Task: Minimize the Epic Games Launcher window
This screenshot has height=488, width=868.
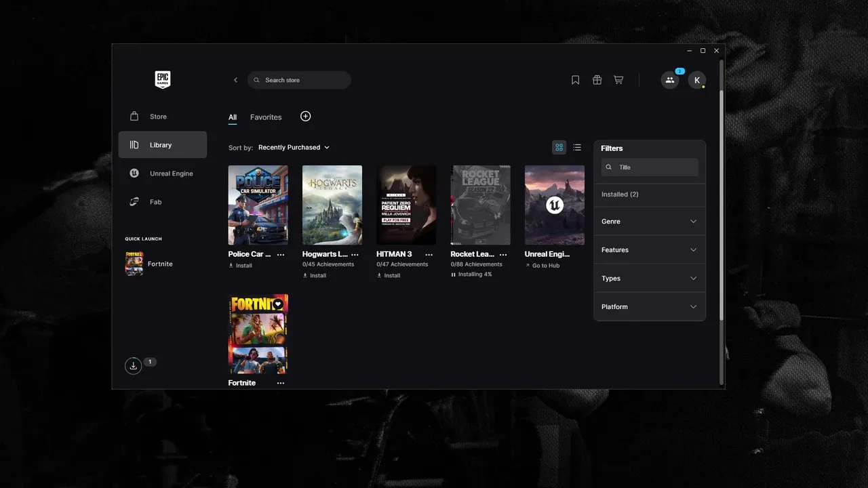Action: 690,51
